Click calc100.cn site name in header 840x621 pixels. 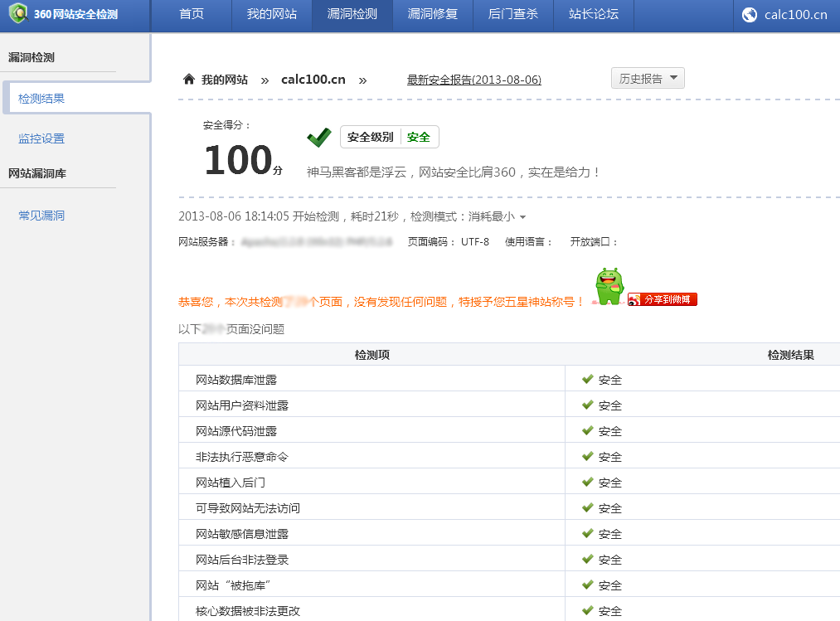(795, 15)
